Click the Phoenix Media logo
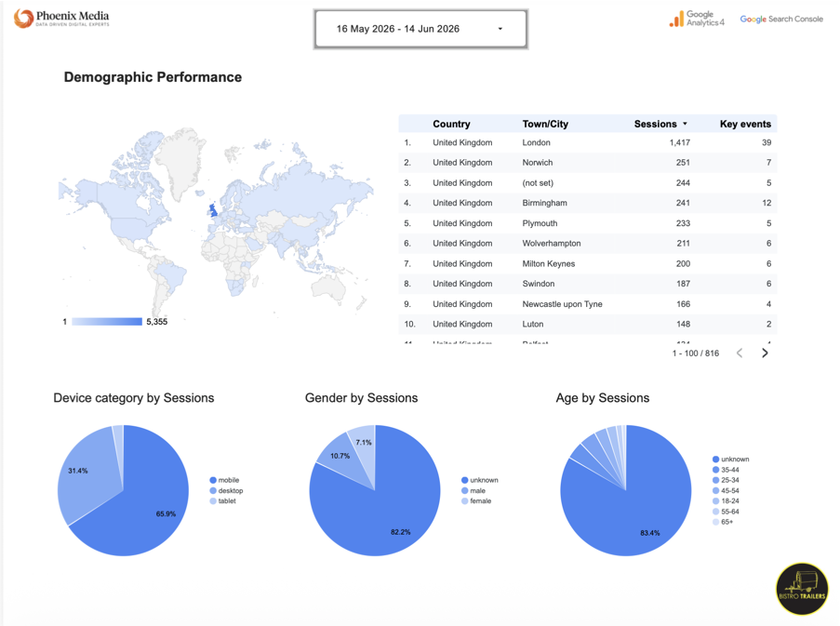 pyautogui.click(x=61, y=19)
